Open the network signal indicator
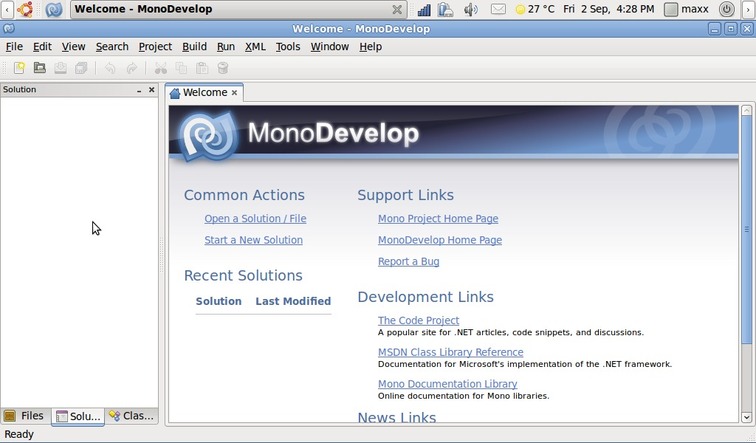The image size is (756, 443). [423, 9]
